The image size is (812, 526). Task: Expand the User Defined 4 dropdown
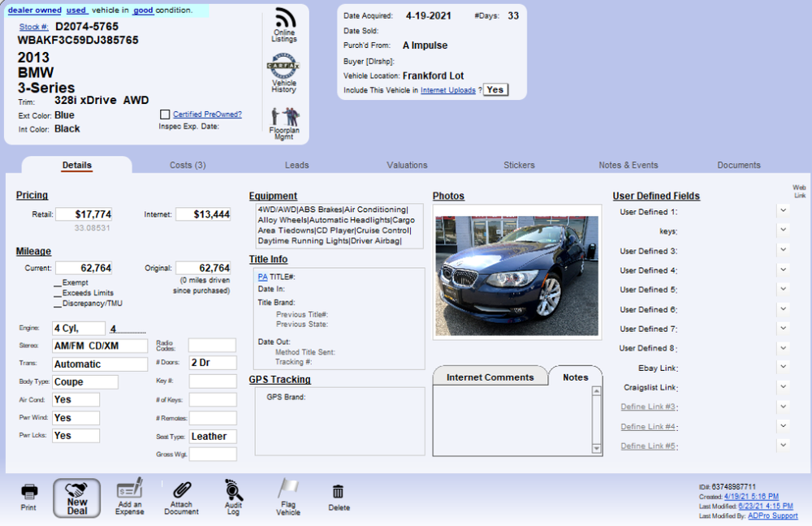pyautogui.click(x=784, y=269)
